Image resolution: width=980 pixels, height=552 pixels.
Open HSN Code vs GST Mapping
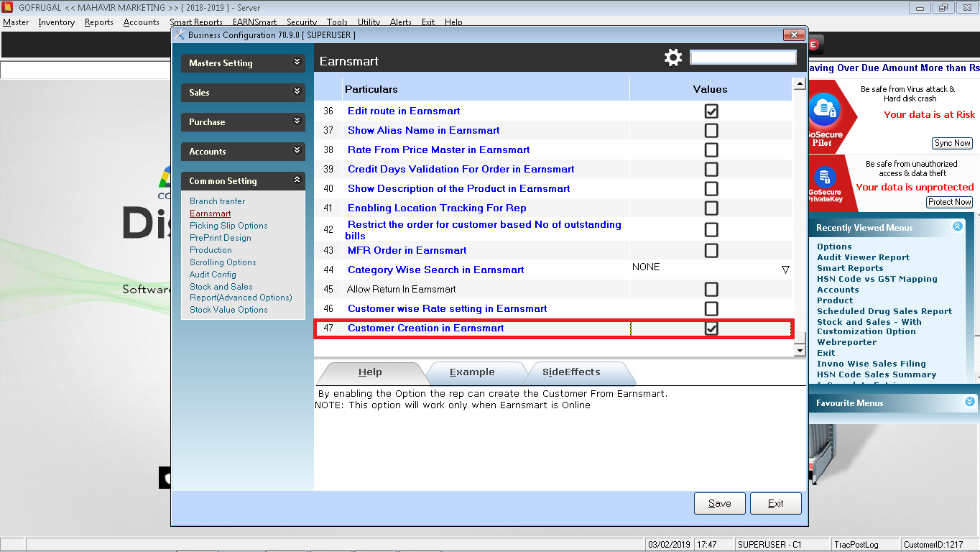[877, 279]
